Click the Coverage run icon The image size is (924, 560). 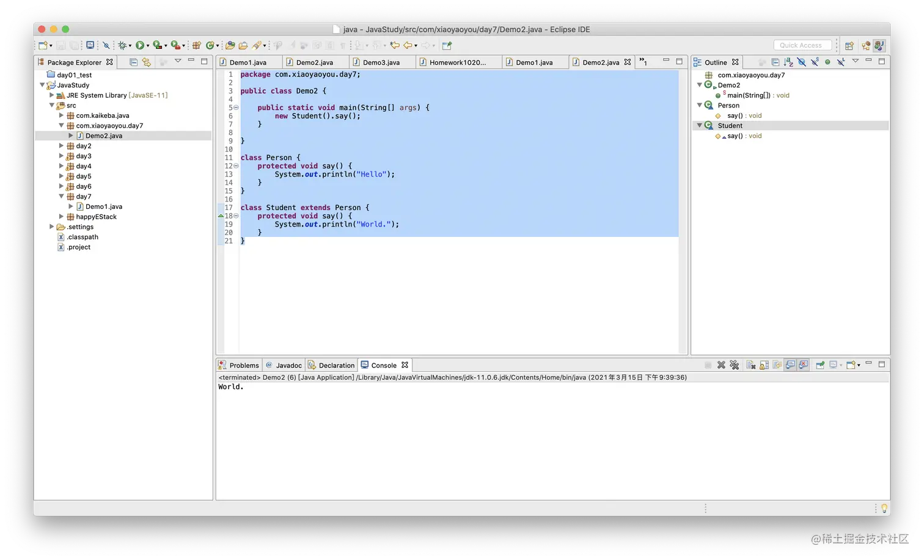157,45
